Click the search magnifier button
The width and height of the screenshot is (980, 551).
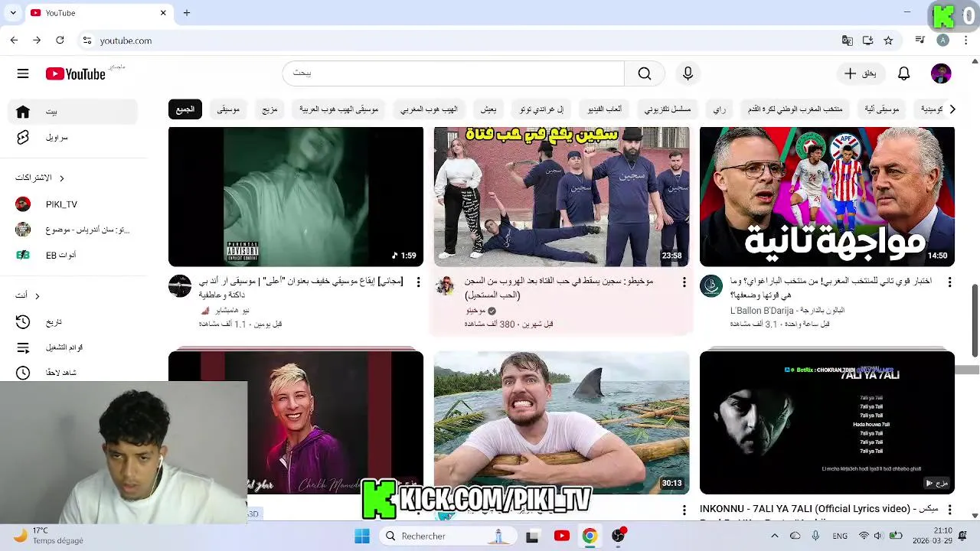[x=645, y=73]
